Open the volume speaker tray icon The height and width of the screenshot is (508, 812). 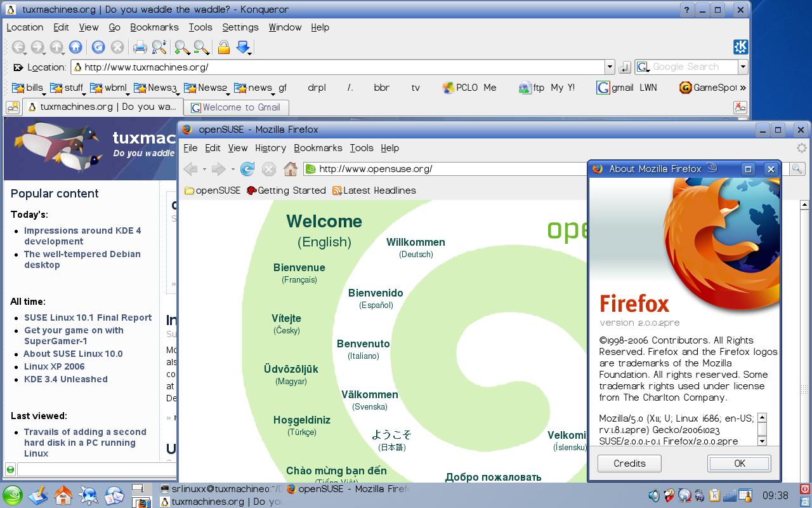click(x=654, y=495)
